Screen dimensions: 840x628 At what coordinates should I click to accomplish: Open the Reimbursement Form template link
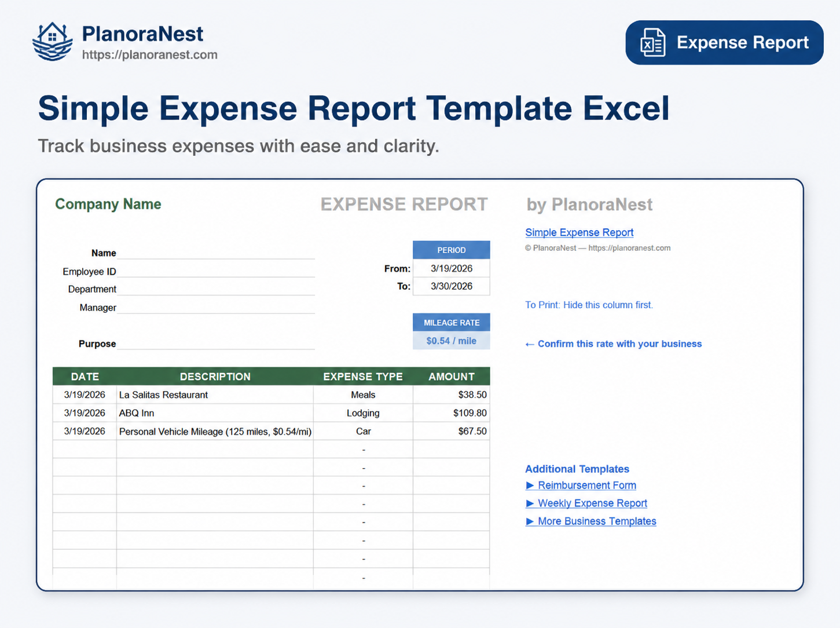click(587, 485)
